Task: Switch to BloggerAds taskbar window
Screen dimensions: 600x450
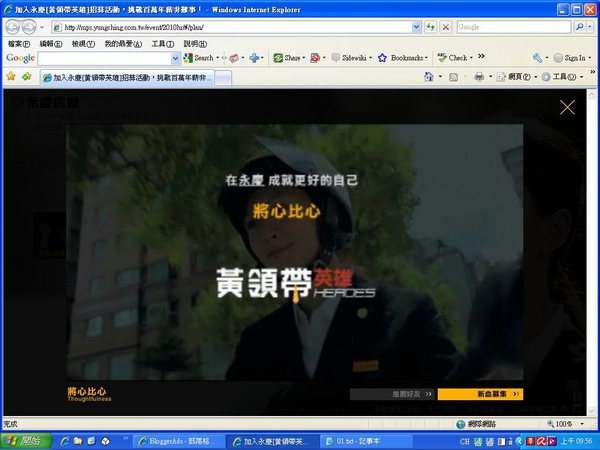Action: click(x=178, y=442)
